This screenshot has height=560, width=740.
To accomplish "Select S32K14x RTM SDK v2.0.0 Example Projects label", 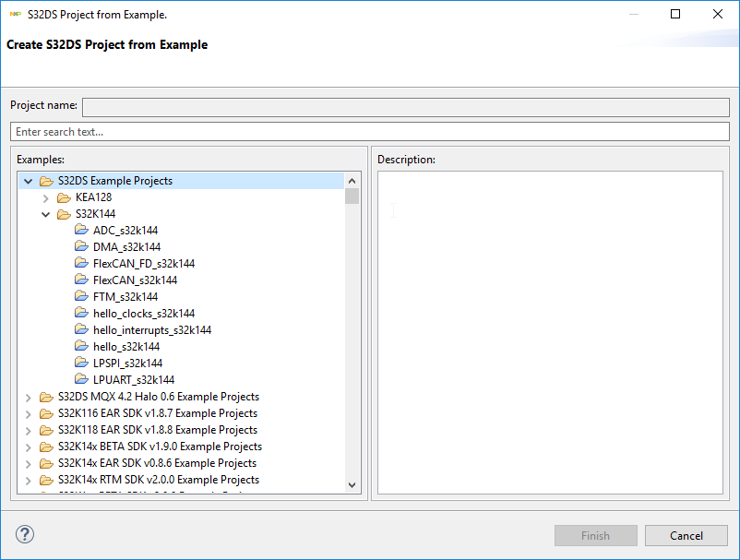I will click(x=159, y=480).
